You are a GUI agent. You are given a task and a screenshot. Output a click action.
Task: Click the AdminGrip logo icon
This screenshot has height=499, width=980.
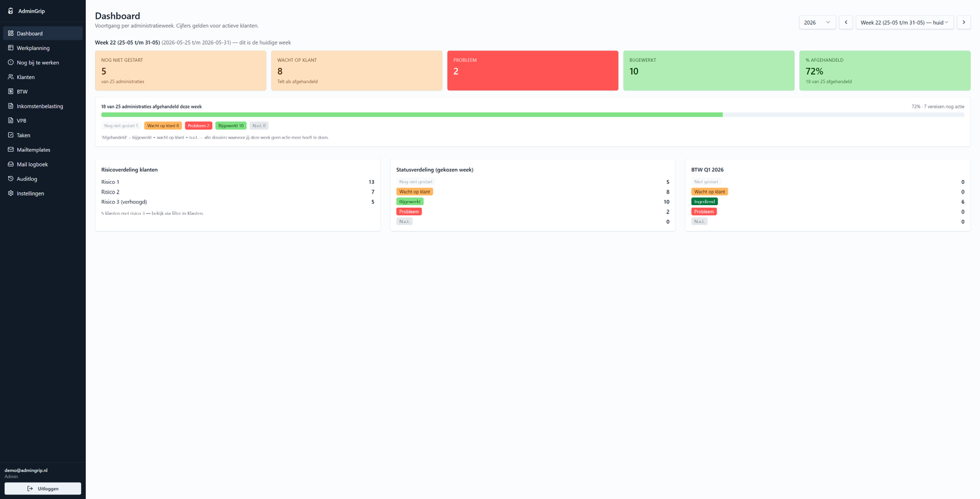pyautogui.click(x=10, y=11)
